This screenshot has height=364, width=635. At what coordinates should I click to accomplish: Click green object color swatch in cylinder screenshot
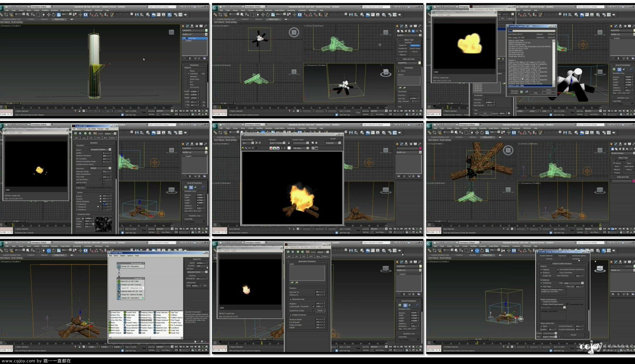(x=206, y=30)
